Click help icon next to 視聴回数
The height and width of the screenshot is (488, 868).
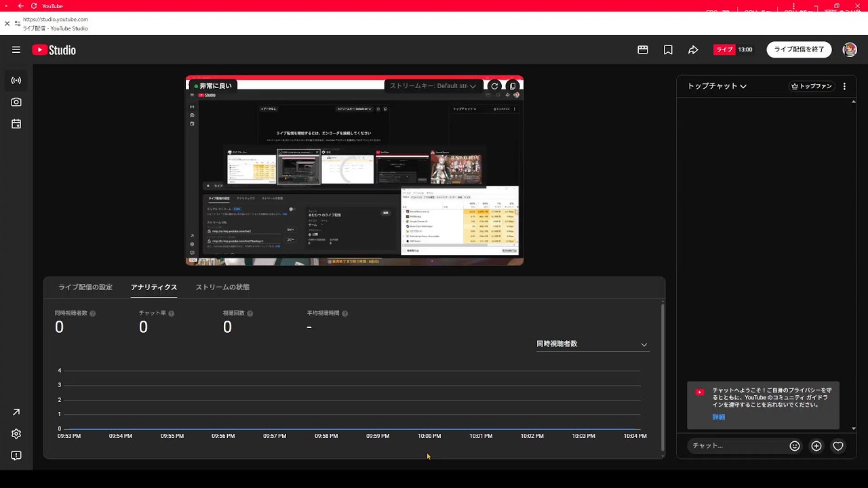tap(250, 314)
